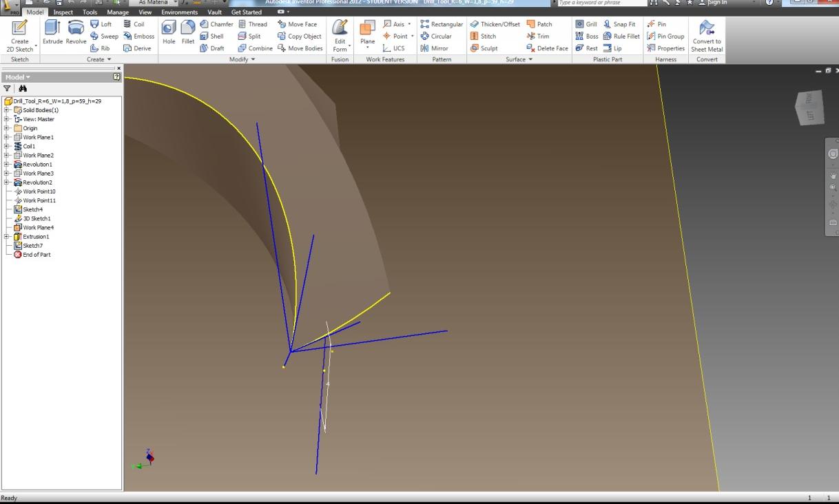Convert the part to Sheet Metal
The height and width of the screenshot is (504, 839).
[x=707, y=36]
